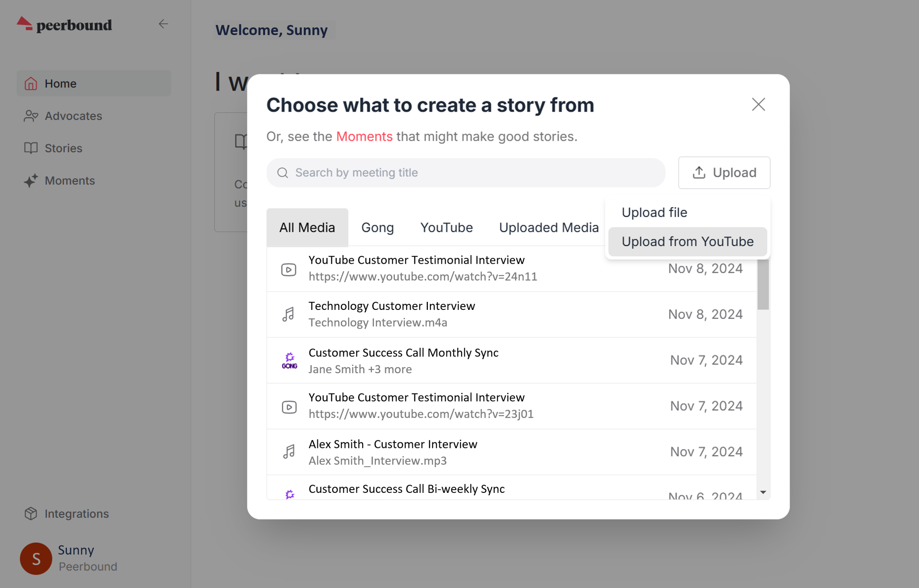Click the music note icon for Technology Interview

point(289,314)
